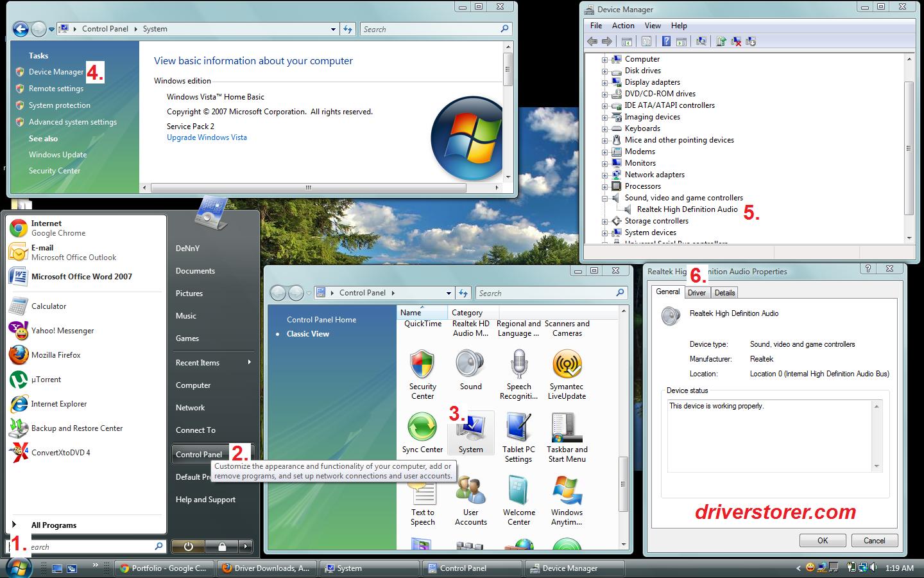Screen dimensions: 924x578
Task: Click the Start menu search field
Action: (87, 547)
